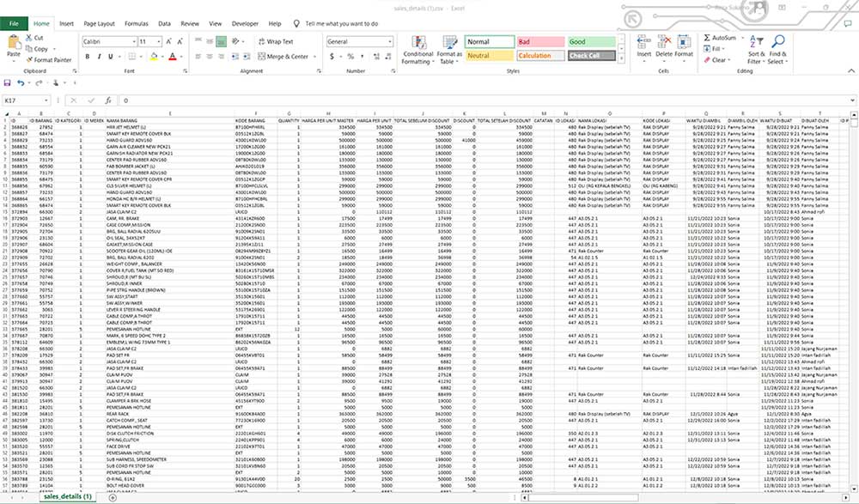Expand the cell styles gallery
The image size is (859, 504).
621,58
